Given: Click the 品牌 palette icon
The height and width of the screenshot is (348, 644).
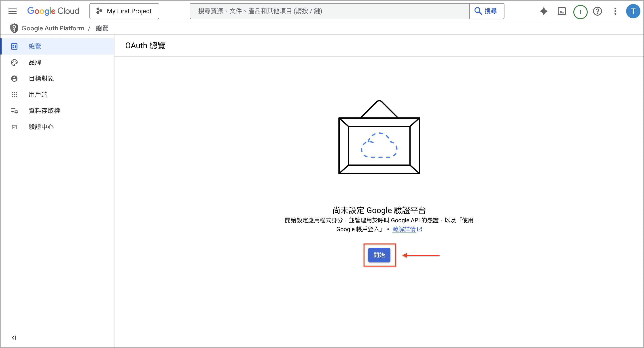Looking at the screenshot, I should pyautogui.click(x=14, y=62).
